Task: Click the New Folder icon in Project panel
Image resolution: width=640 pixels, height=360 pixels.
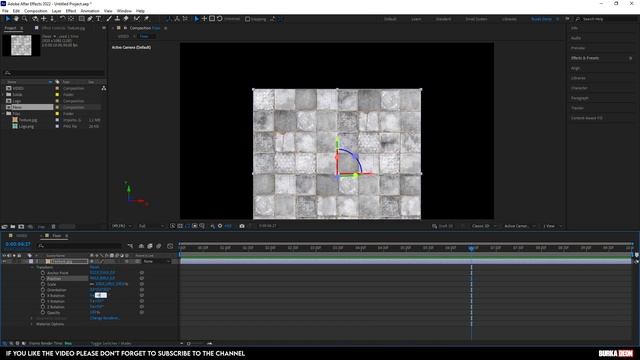Action: coord(13,227)
